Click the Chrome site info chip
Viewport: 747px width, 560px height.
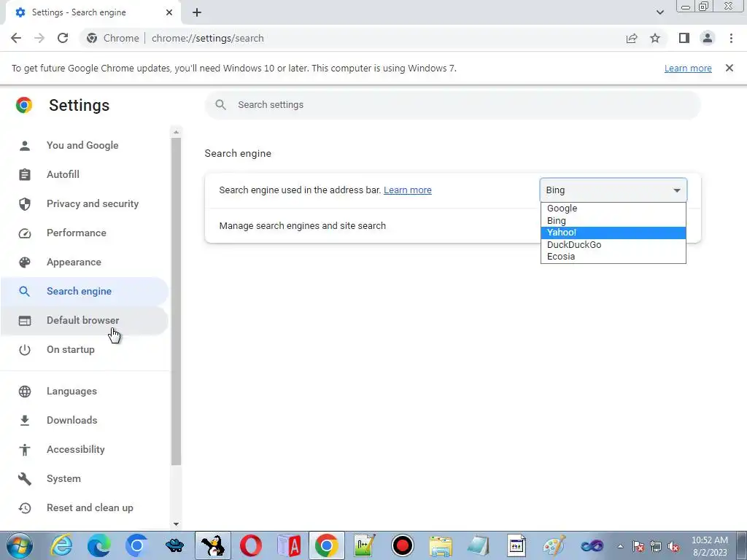pyautogui.click(x=113, y=38)
